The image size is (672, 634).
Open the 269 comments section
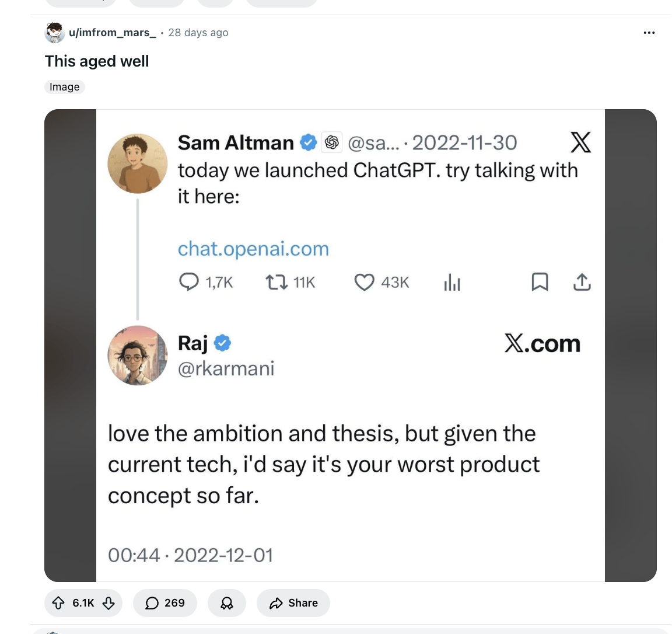pyautogui.click(x=164, y=603)
